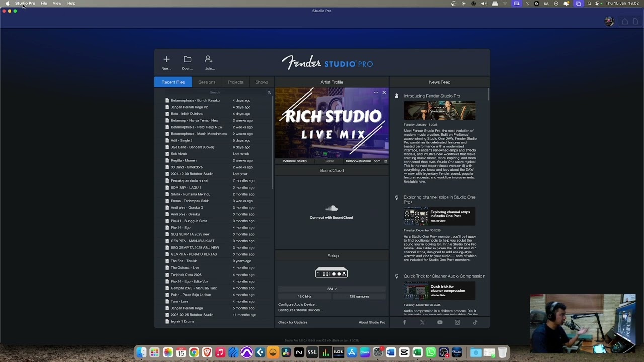Image resolution: width=644 pixels, height=362 pixels.
Task: Open the View menu
Action: coord(57,3)
